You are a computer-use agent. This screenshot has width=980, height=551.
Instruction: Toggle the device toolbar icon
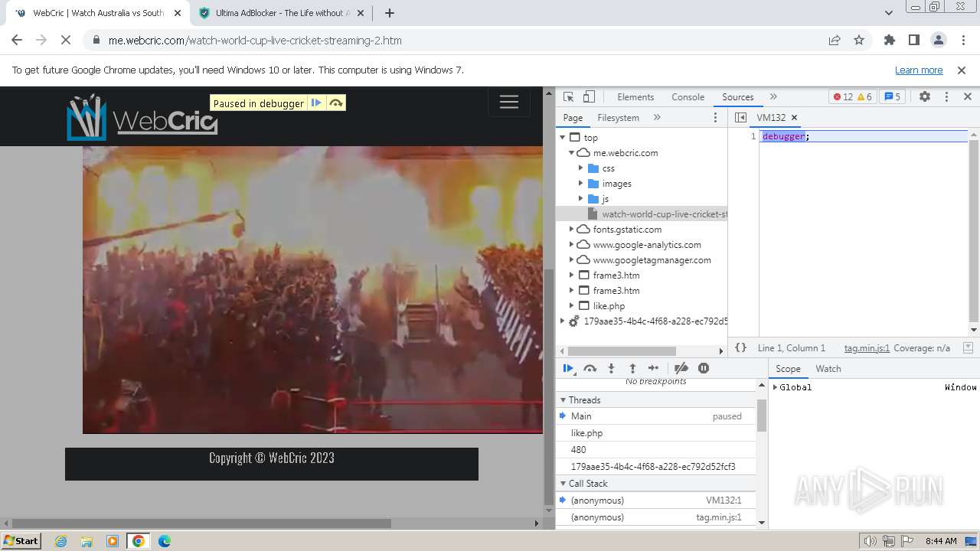[589, 96]
